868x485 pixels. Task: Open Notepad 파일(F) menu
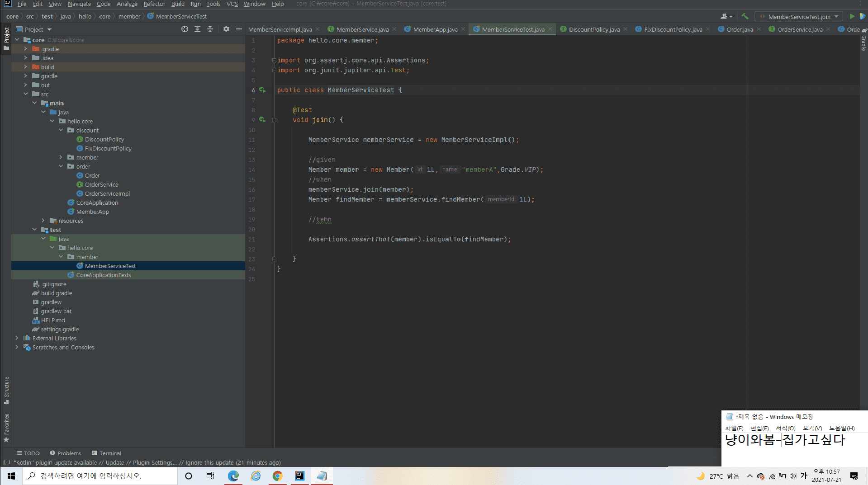coord(734,428)
